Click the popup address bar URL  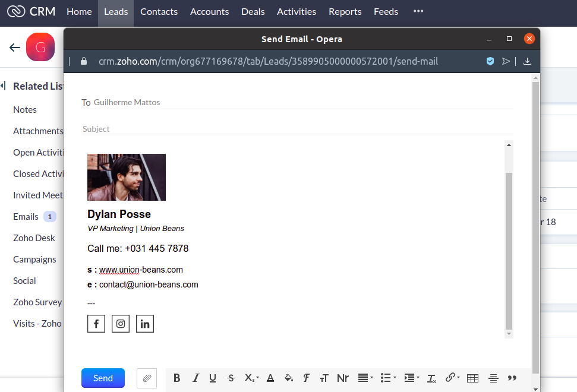(x=268, y=61)
